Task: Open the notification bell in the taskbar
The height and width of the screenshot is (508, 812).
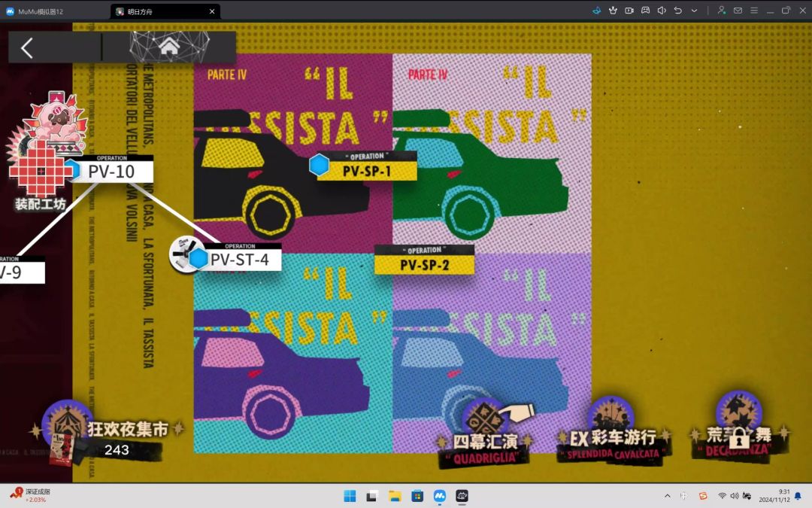Action: click(798, 496)
